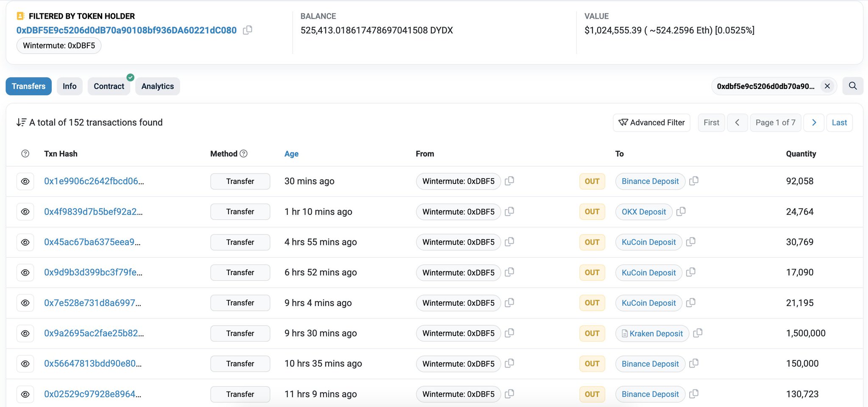Viewport: 868px width, 407px height.
Task: Click the sort icon beside total transactions count
Action: tap(21, 122)
